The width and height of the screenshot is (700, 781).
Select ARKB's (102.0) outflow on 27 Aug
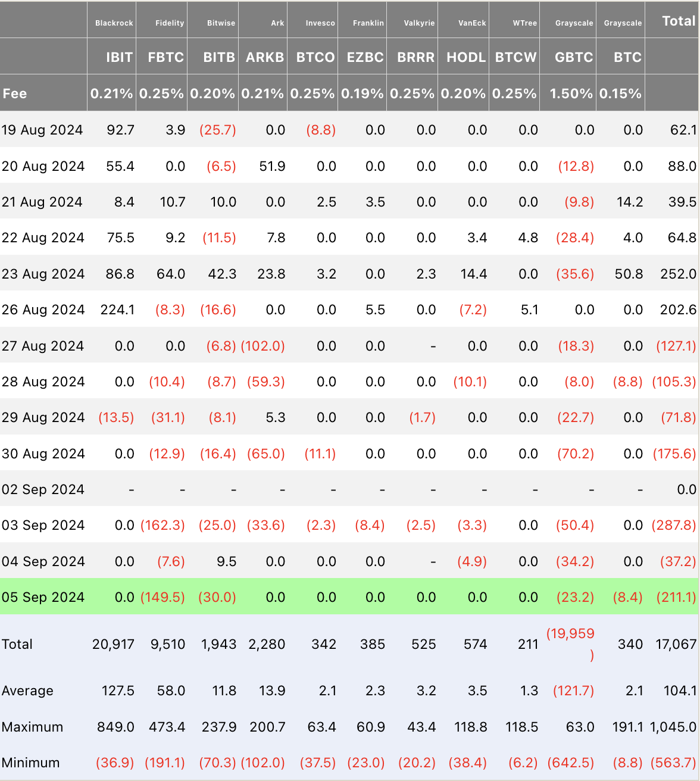(x=262, y=346)
